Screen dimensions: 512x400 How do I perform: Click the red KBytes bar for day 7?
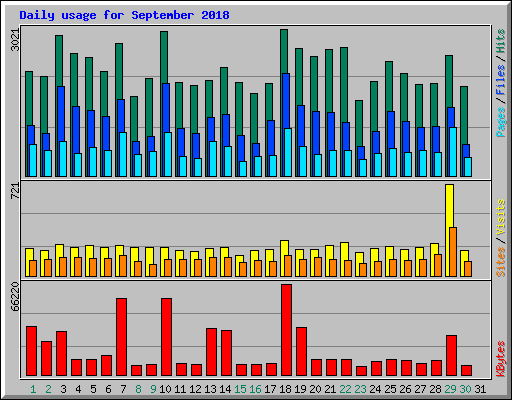click(121, 337)
